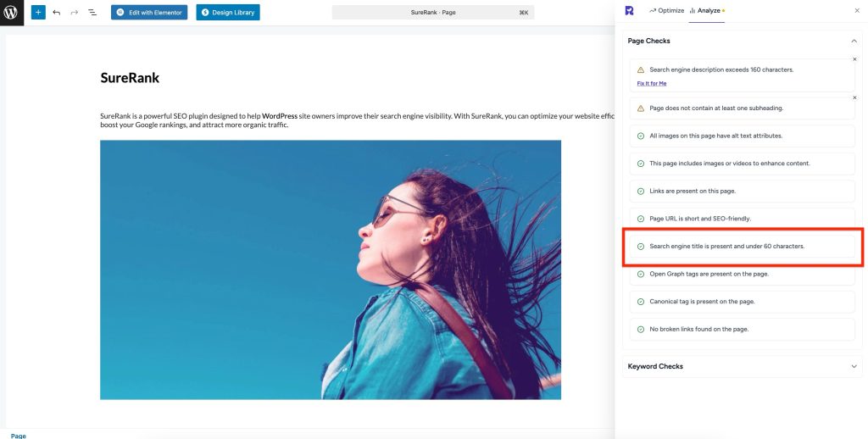Select the Analyze tab

pyautogui.click(x=706, y=10)
